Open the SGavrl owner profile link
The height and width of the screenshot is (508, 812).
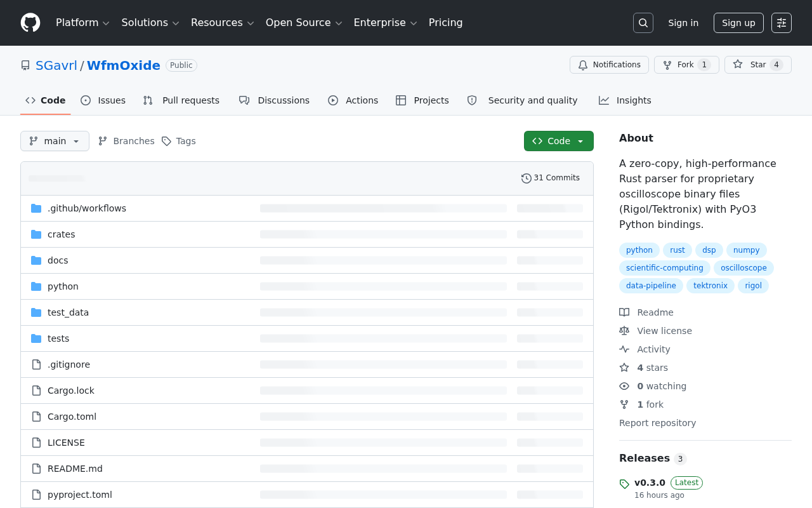(x=56, y=65)
